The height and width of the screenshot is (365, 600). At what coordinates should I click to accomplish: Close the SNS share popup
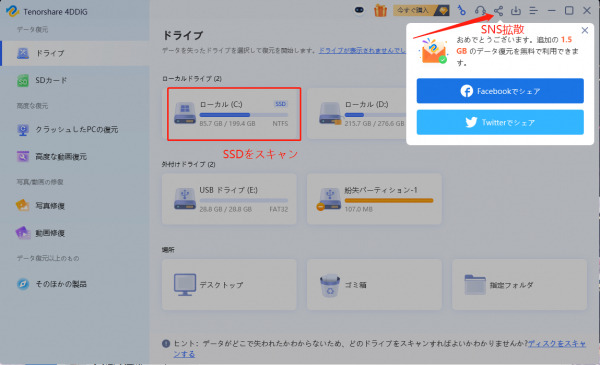585,30
